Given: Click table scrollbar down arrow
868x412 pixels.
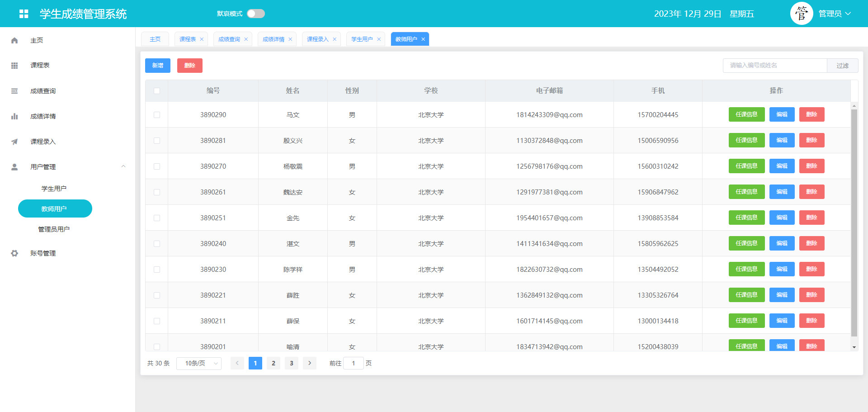Looking at the screenshot, I should (854, 347).
